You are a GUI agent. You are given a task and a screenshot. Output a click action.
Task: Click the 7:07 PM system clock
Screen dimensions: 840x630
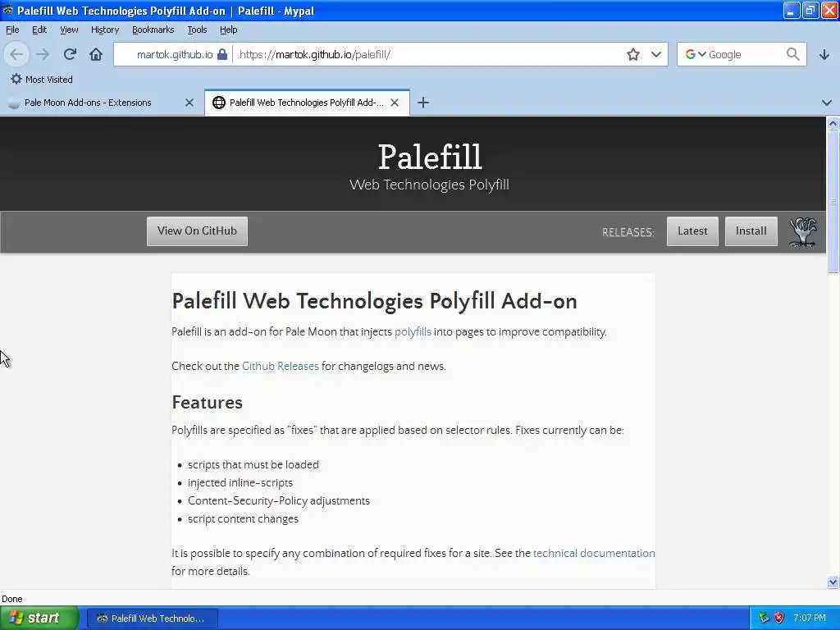[x=810, y=618]
